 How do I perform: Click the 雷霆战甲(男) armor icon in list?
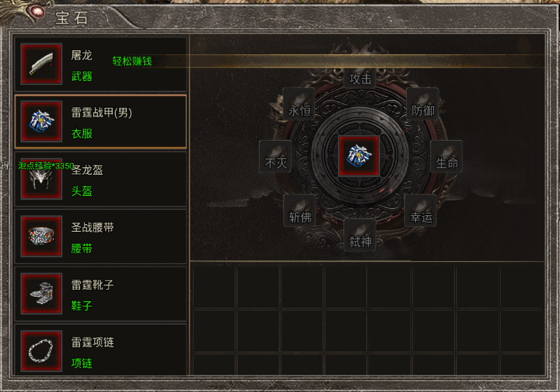click(x=41, y=121)
